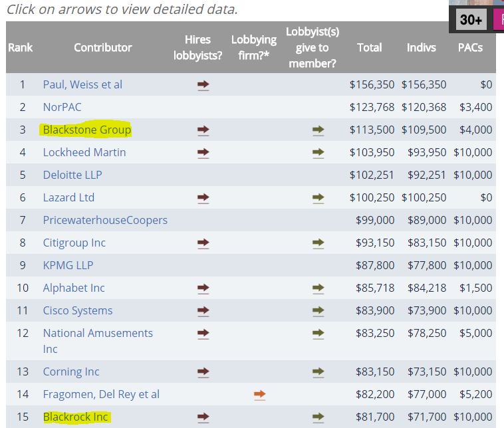Image resolution: width=504 pixels, height=428 pixels.
Task: Click the $71,700 Indivs value for Blackrock
Action: (427, 417)
